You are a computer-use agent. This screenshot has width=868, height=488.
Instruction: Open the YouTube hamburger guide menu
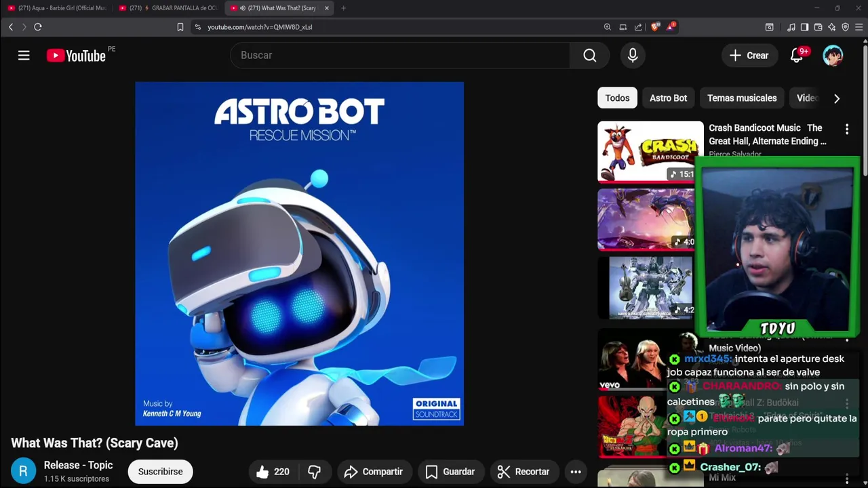point(24,56)
